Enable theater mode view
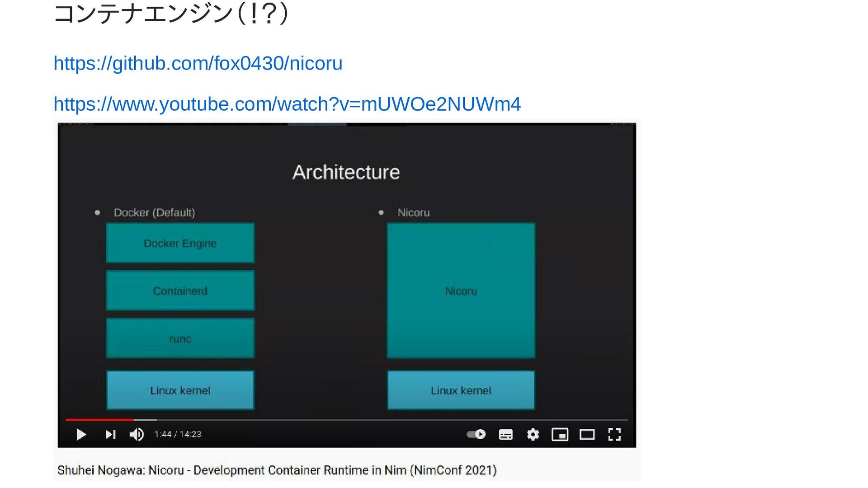Image resolution: width=868 pixels, height=488 pixels. tap(587, 435)
